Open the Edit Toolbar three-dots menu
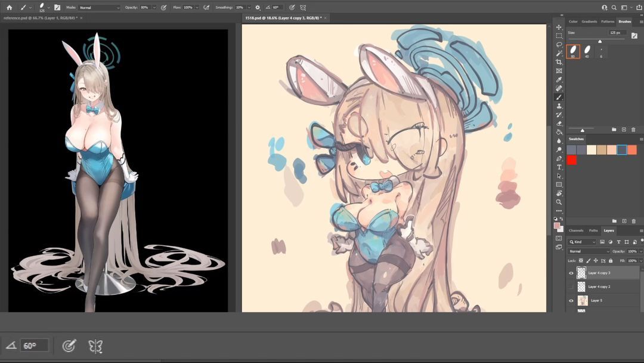 pyautogui.click(x=559, y=211)
